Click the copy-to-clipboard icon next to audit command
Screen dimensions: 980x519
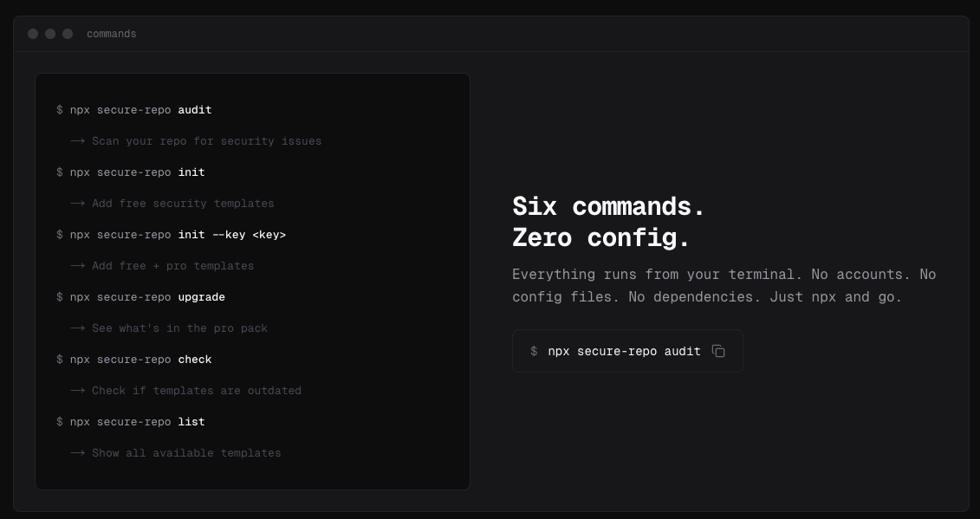click(x=718, y=351)
